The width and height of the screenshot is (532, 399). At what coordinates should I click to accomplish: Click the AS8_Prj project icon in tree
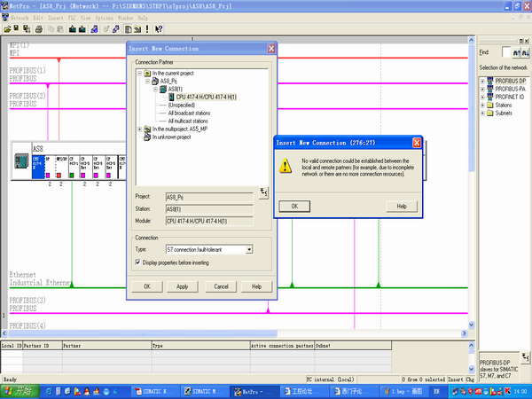pyautogui.click(x=155, y=81)
